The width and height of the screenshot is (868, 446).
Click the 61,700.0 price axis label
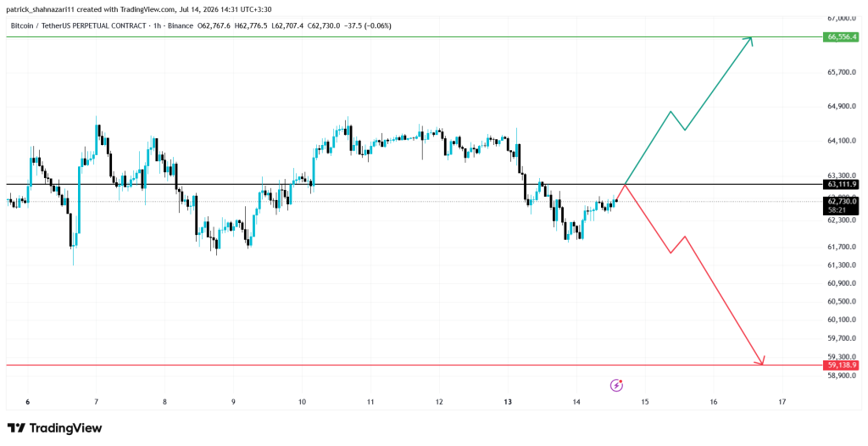[x=842, y=247]
